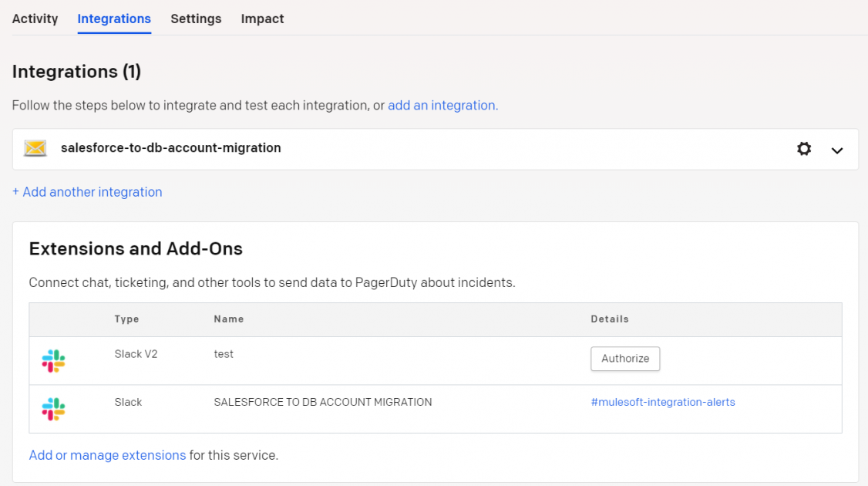The height and width of the screenshot is (486, 868).
Task: Click the Details column header
Action: tap(610, 319)
